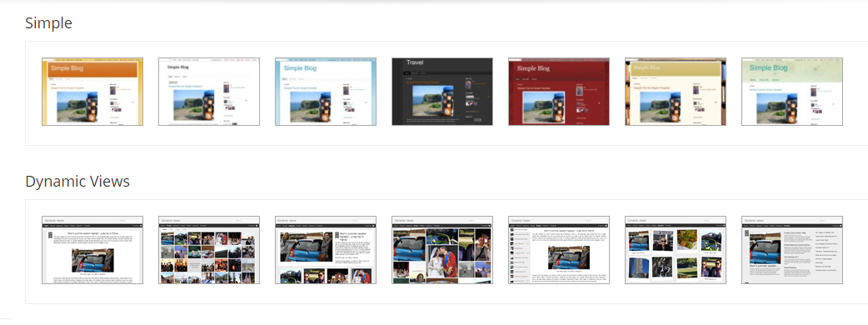The height and width of the screenshot is (325, 868).
Task: Choose the Dynamic Views single centered post layout
Action: [x=92, y=250]
